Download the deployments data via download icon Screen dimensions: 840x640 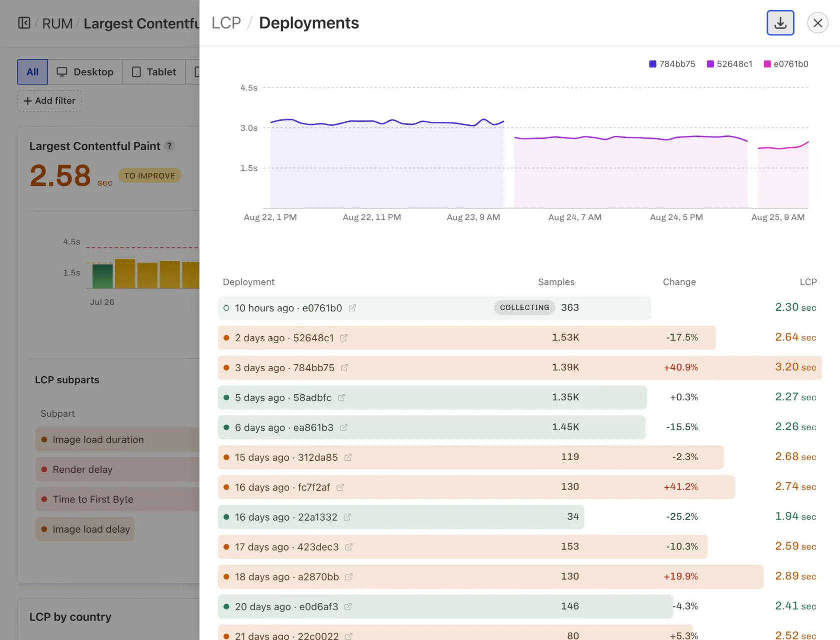tap(780, 23)
